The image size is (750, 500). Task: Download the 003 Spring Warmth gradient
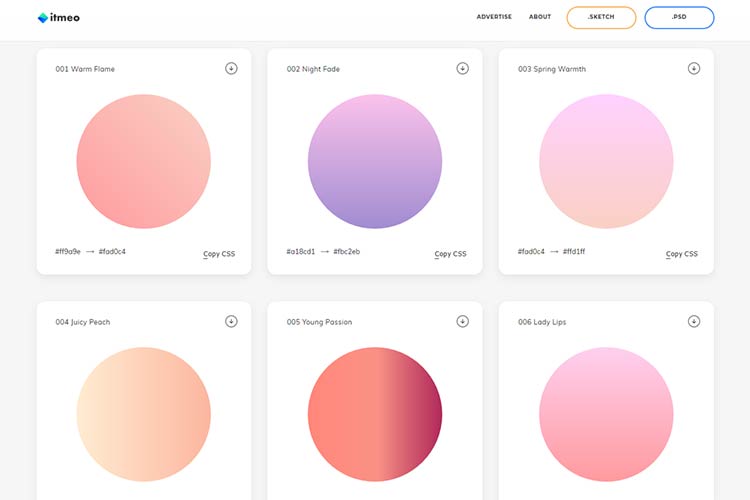(694, 68)
